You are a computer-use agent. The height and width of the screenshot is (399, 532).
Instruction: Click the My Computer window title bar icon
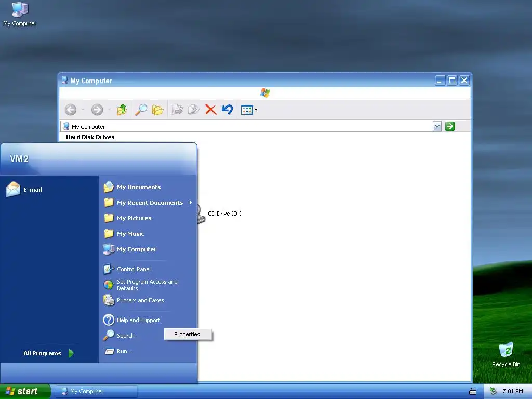64,81
